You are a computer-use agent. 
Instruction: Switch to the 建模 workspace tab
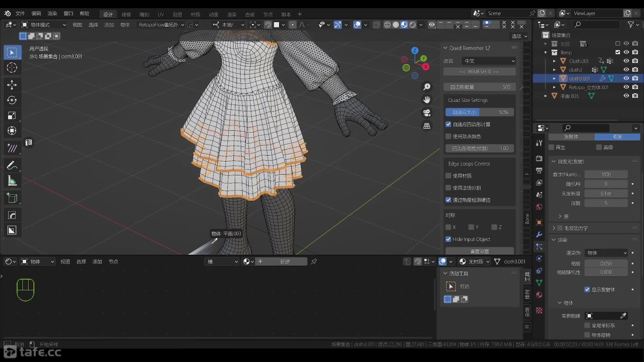tap(126, 14)
